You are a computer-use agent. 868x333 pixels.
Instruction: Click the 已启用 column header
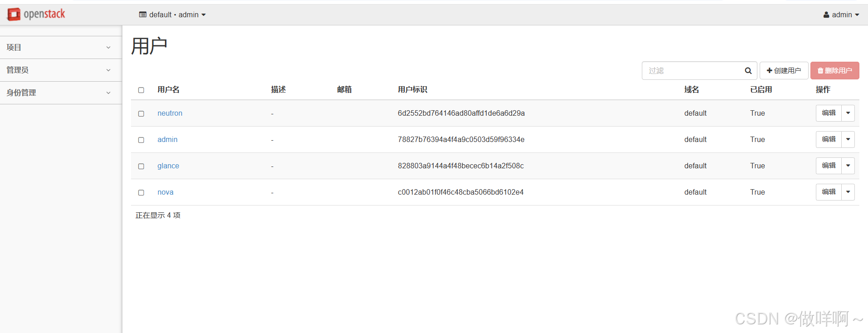coord(761,89)
